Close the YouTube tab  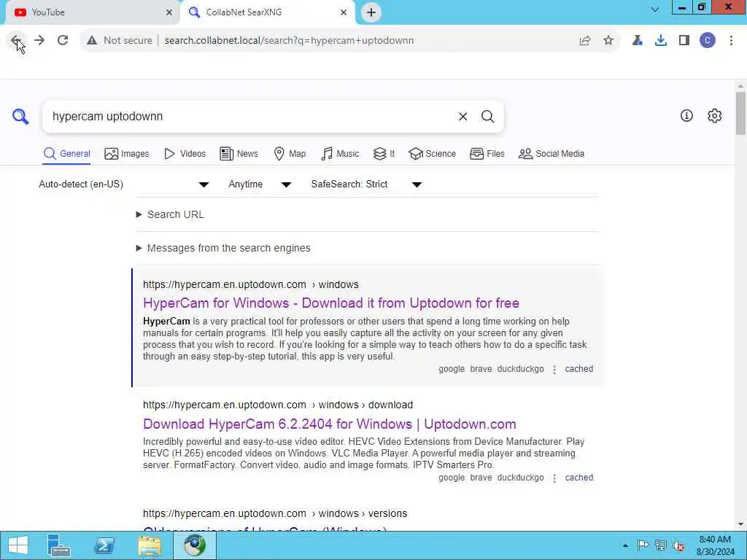point(169,12)
